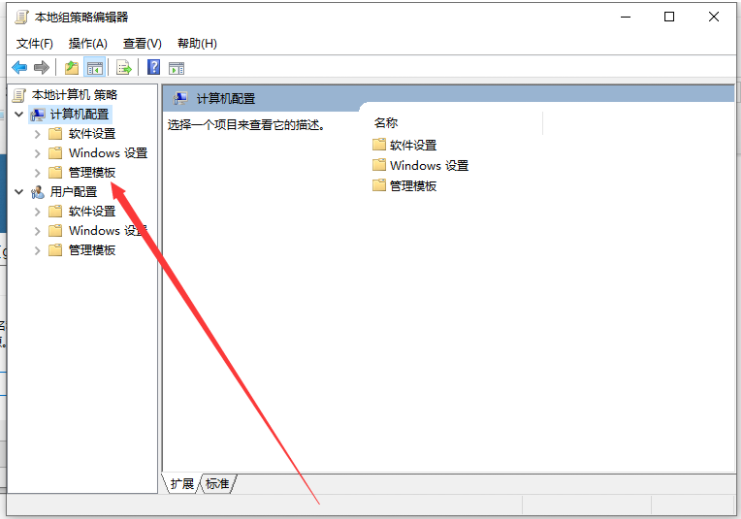Select 管理模板 folder in right pane list
This screenshot has width=741, height=519.
[x=405, y=186]
